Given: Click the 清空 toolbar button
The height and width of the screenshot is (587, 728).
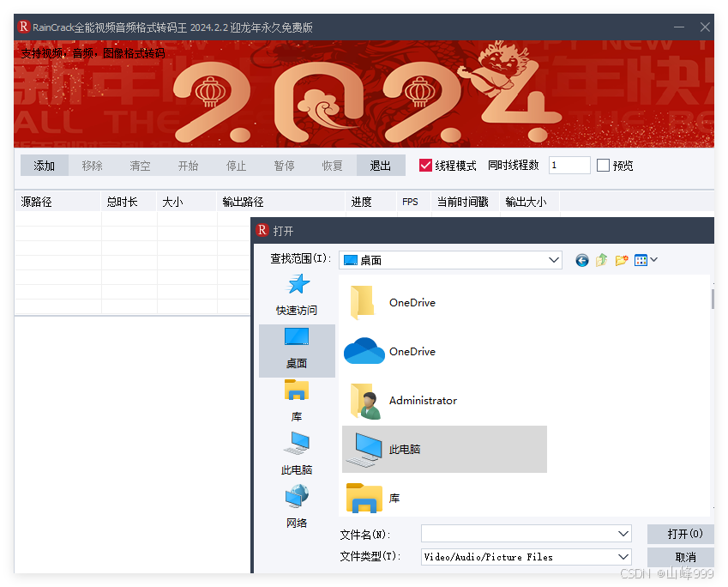Looking at the screenshot, I should (x=141, y=166).
